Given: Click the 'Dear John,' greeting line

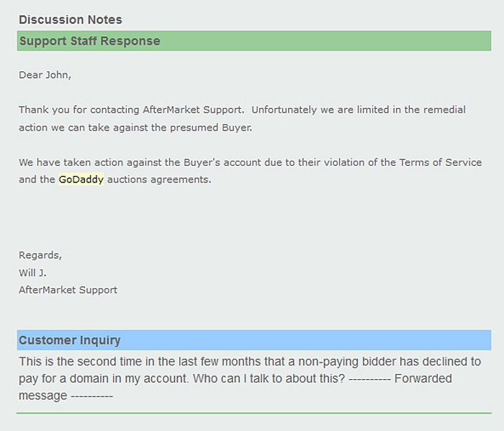Looking at the screenshot, I should click(45, 75).
